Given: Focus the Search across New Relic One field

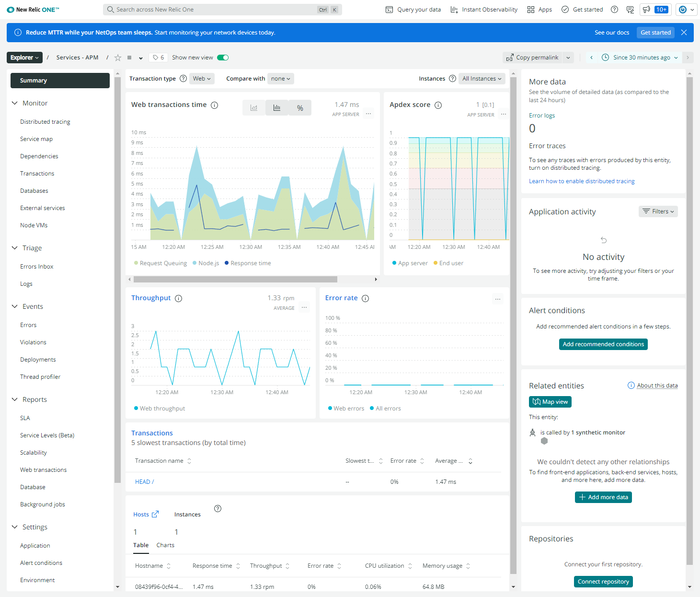Looking at the screenshot, I should pyautogui.click(x=222, y=10).
